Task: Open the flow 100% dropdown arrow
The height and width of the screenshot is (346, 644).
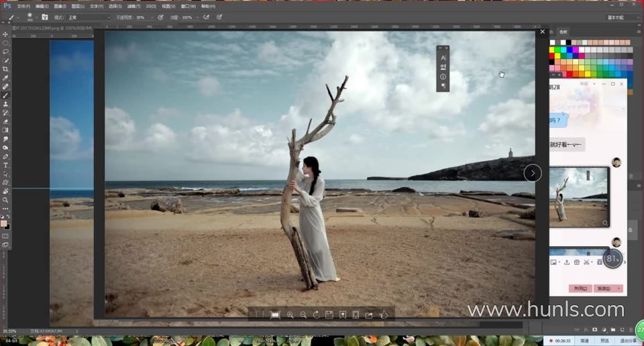Action: click(x=197, y=17)
